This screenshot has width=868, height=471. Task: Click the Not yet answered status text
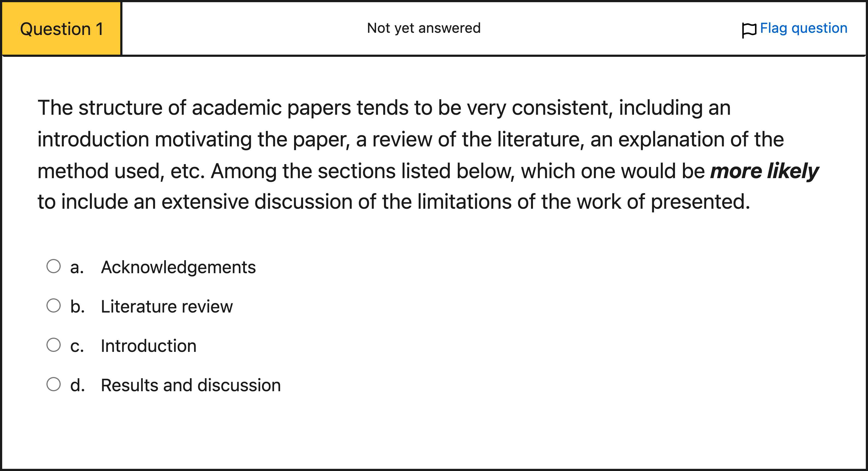[x=424, y=28]
